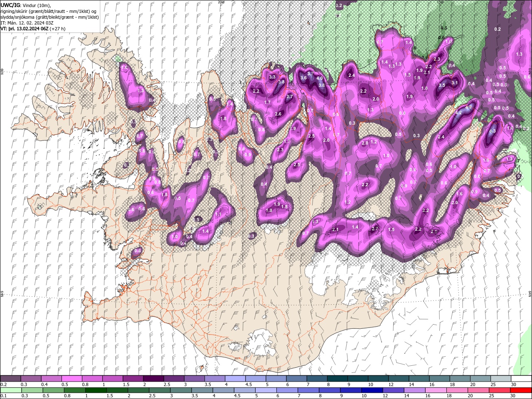Click the darkest green swatch above 1 in rain legend

click(96, 390)
